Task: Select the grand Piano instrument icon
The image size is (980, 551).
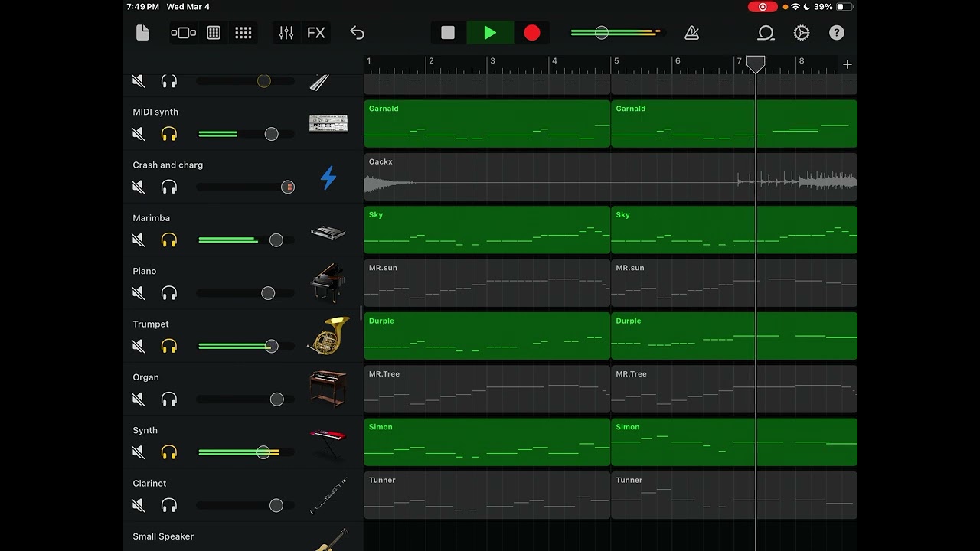Action: point(328,282)
